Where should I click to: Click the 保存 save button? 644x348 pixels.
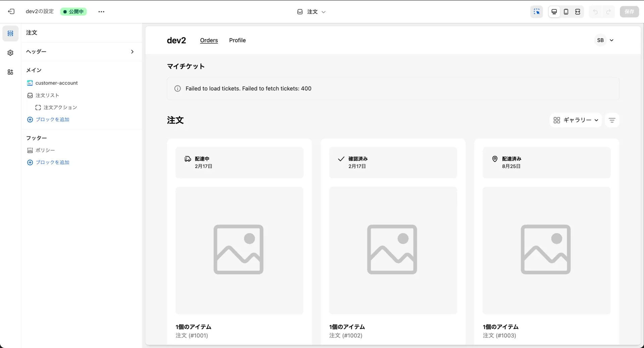pyautogui.click(x=629, y=12)
